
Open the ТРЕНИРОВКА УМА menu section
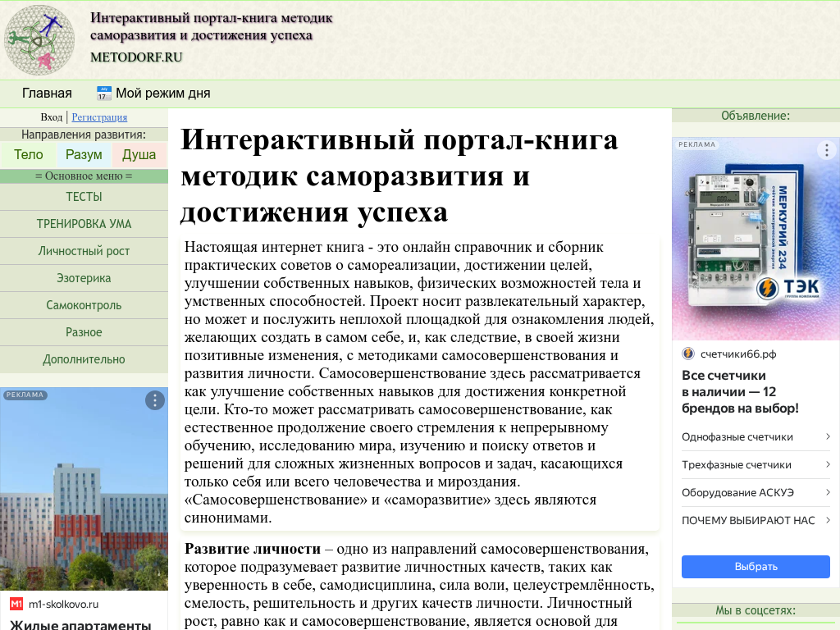click(84, 224)
